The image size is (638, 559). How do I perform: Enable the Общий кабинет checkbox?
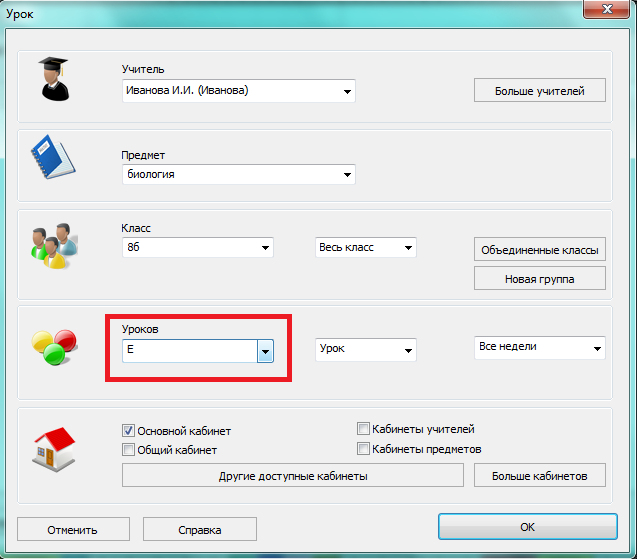click(128, 450)
